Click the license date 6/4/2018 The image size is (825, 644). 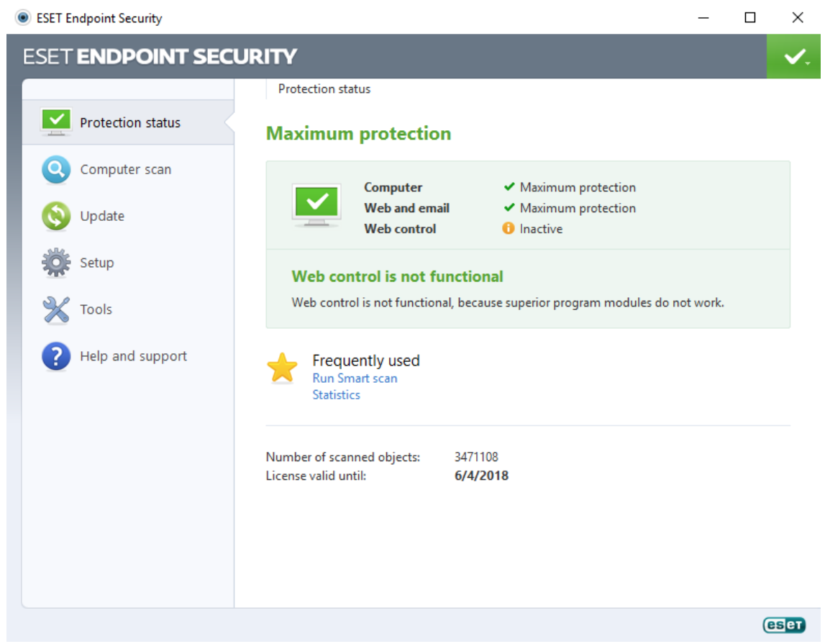481,476
